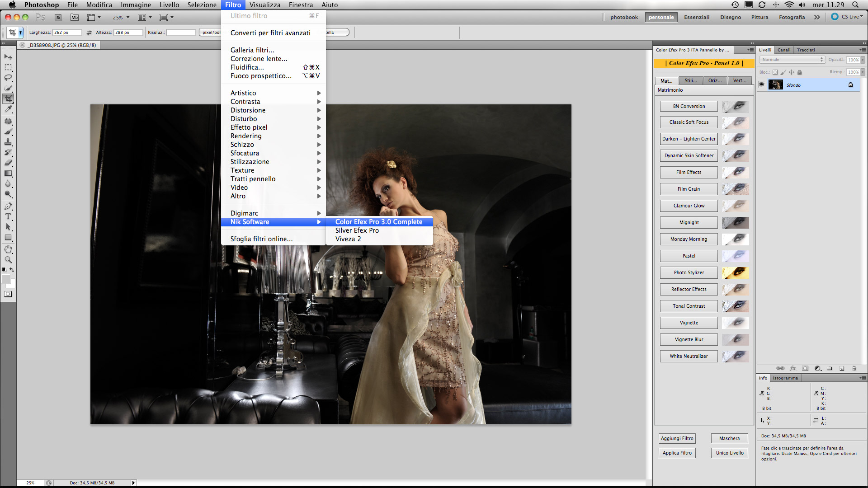Select the Brush tool
Image resolution: width=868 pixels, height=488 pixels.
coord(8,131)
